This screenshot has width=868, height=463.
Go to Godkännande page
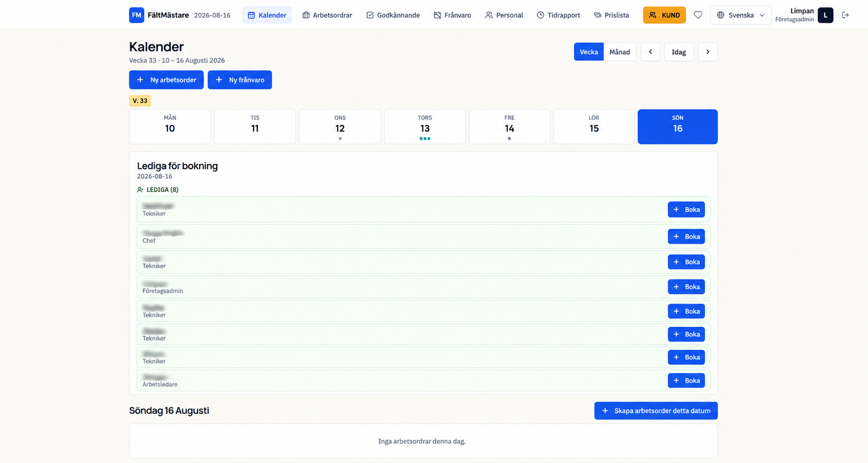[x=393, y=15]
